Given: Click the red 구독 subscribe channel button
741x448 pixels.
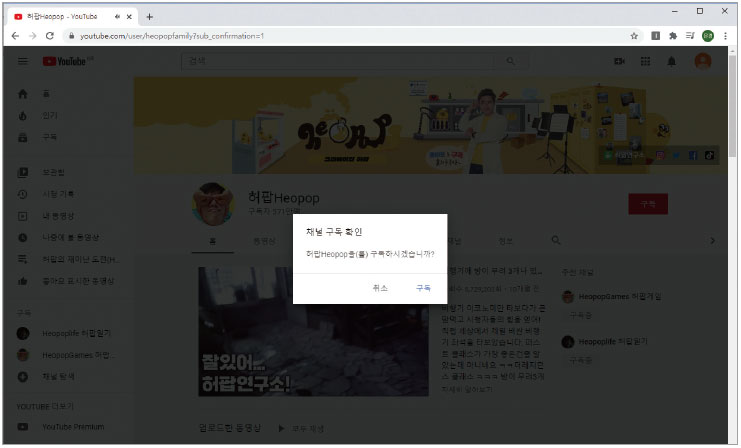Looking at the screenshot, I should 648,204.
